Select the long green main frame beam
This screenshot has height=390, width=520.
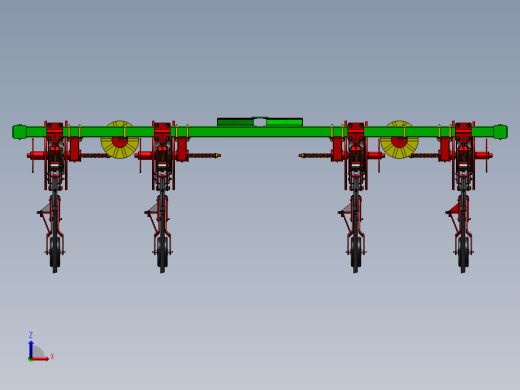coord(260,132)
